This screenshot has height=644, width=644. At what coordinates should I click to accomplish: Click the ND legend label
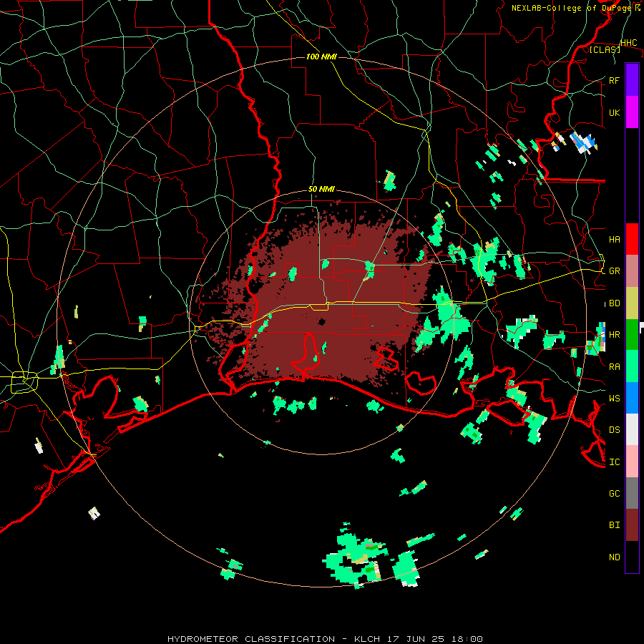pyautogui.click(x=614, y=557)
